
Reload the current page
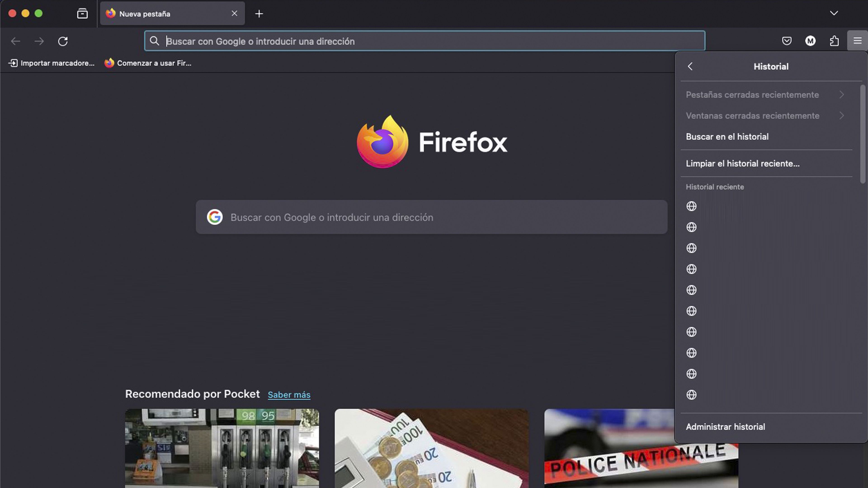click(x=63, y=41)
